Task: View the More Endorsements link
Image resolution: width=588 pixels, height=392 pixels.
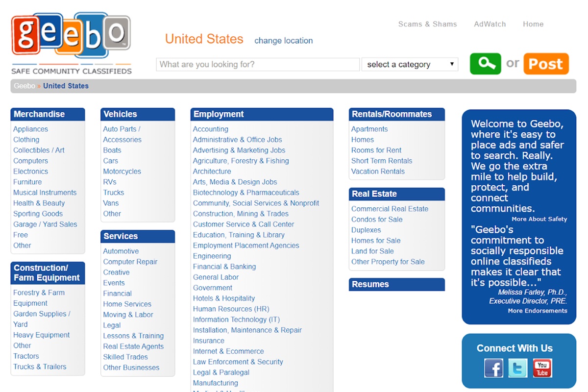Action: 537,311
